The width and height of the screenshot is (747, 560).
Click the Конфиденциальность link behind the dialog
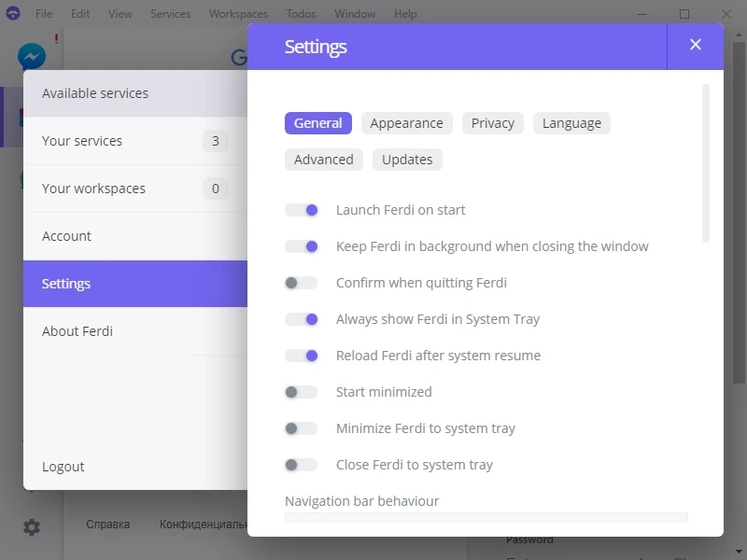[204, 525]
